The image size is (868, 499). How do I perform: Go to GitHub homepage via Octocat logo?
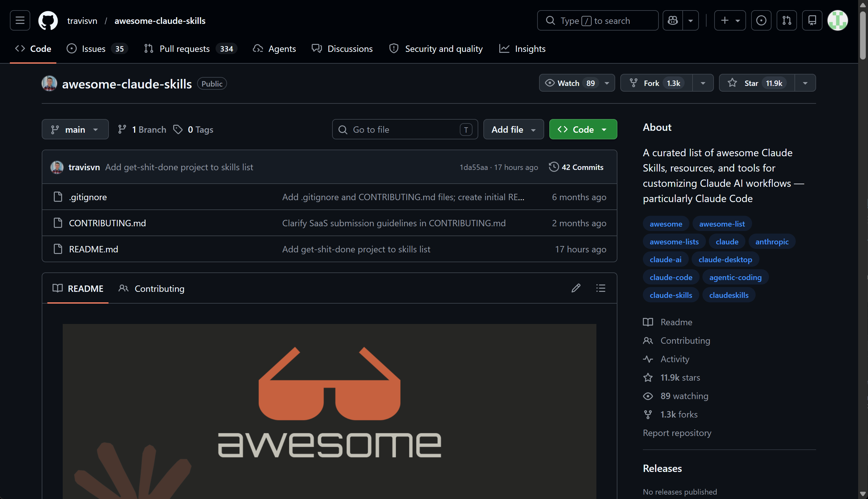pos(48,21)
